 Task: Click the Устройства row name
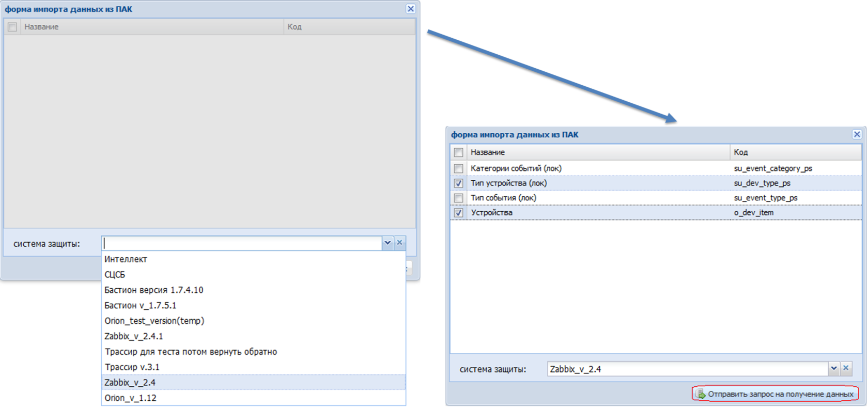[x=491, y=213]
